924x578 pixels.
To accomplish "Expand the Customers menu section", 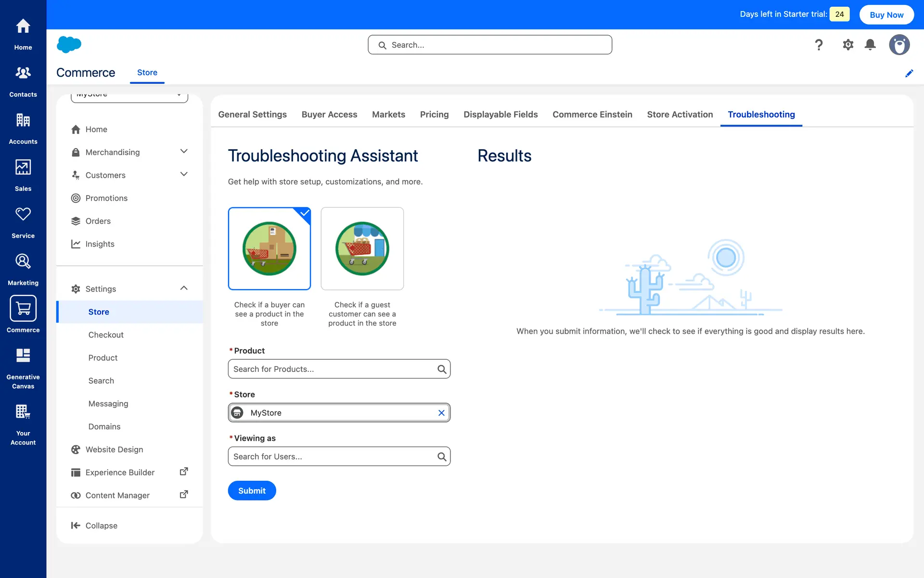I will [x=183, y=174].
